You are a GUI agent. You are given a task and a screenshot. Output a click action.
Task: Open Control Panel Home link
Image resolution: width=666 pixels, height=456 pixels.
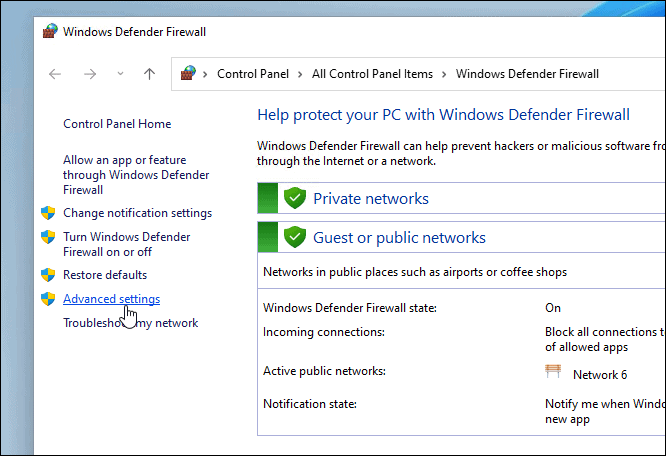[x=117, y=124]
